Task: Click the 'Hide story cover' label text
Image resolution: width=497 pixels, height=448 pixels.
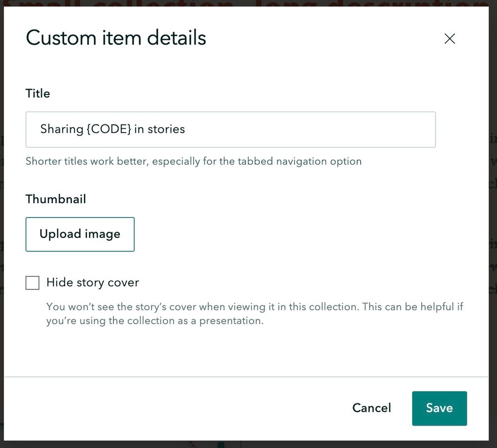Action: pos(93,283)
